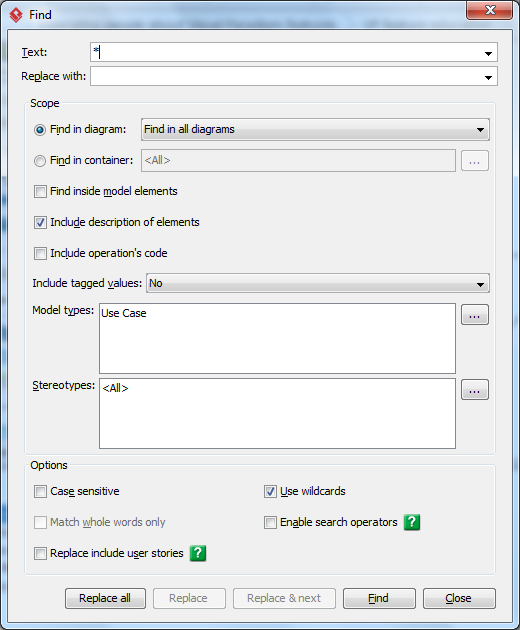Select Use Case in Model types list
The width and height of the screenshot is (520, 630).
tap(124, 313)
